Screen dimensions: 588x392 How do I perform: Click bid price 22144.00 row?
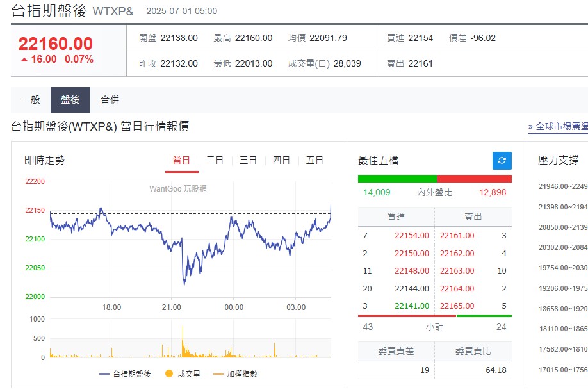(411, 289)
